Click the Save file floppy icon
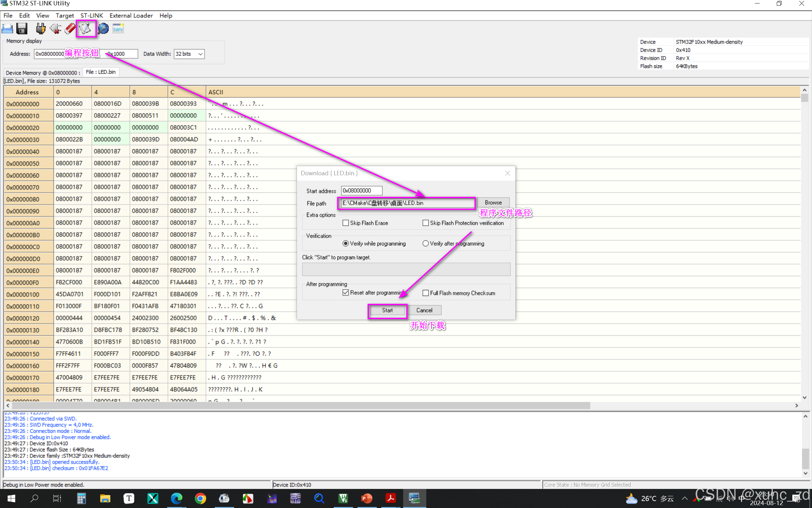 click(22, 29)
